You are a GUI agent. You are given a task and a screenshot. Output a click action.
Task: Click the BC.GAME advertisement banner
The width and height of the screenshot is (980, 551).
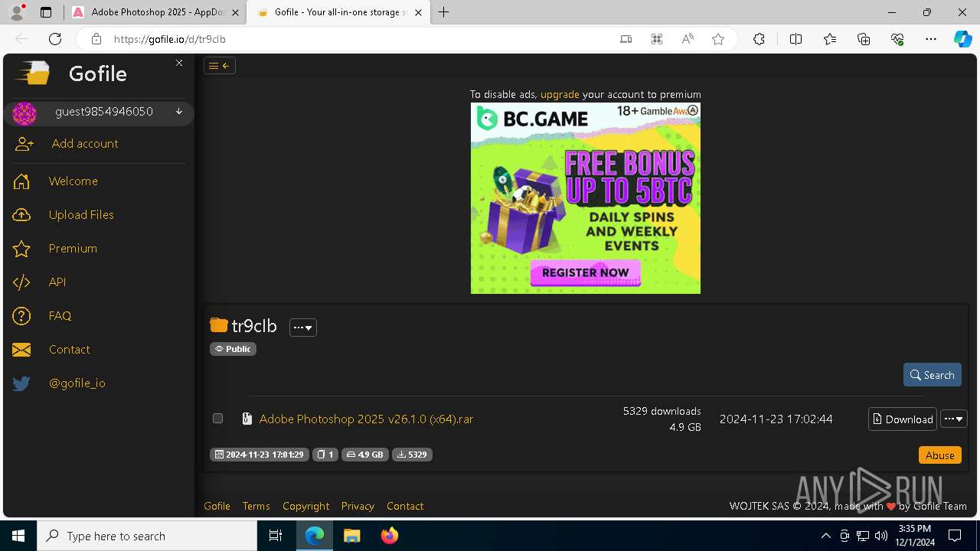(x=586, y=198)
